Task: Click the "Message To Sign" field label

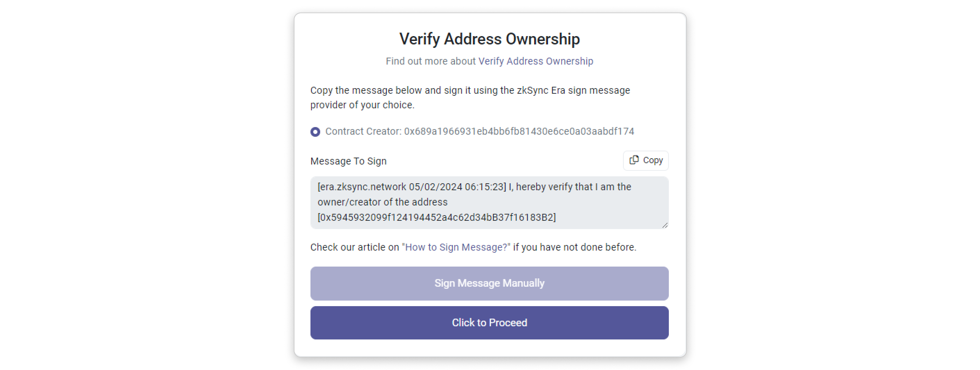Action: [348, 161]
